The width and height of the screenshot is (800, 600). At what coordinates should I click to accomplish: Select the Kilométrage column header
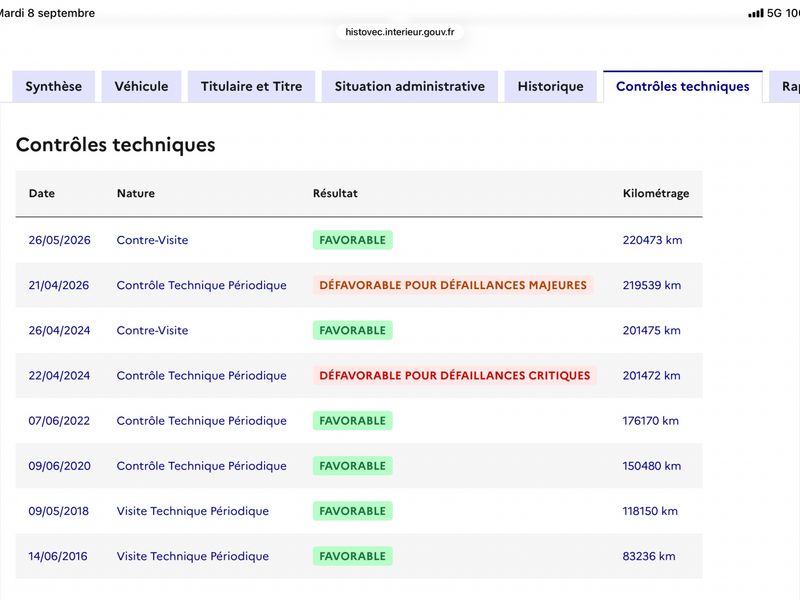[x=656, y=193]
